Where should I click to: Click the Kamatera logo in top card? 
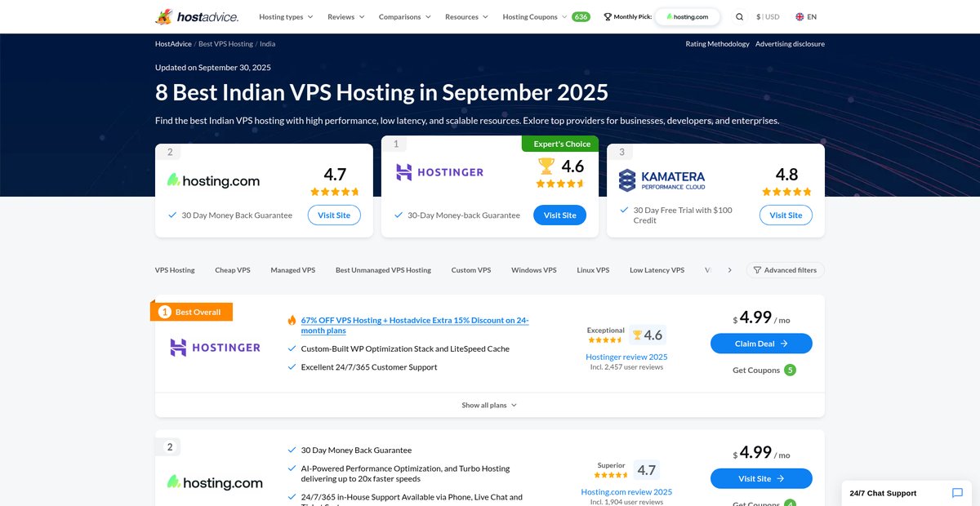click(x=661, y=180)
